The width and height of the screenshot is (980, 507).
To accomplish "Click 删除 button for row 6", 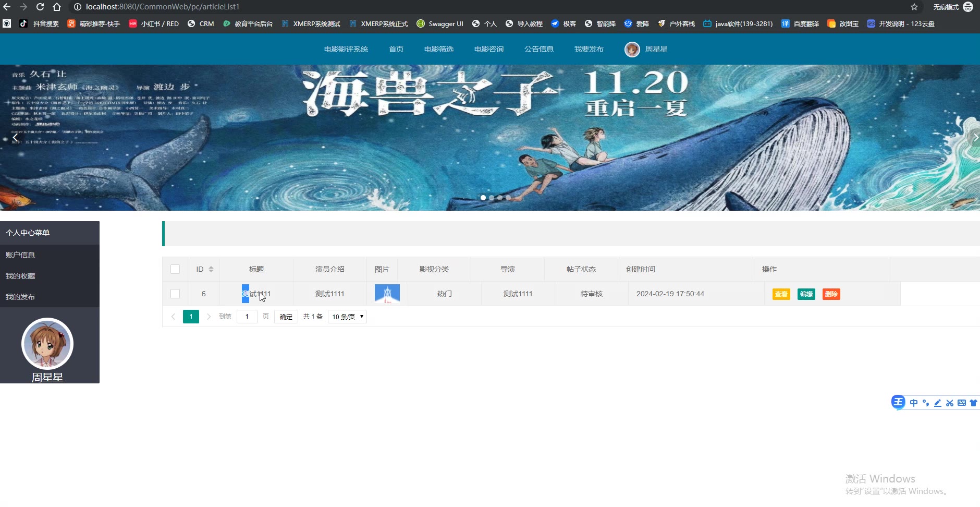I will [x=831, y=294].
